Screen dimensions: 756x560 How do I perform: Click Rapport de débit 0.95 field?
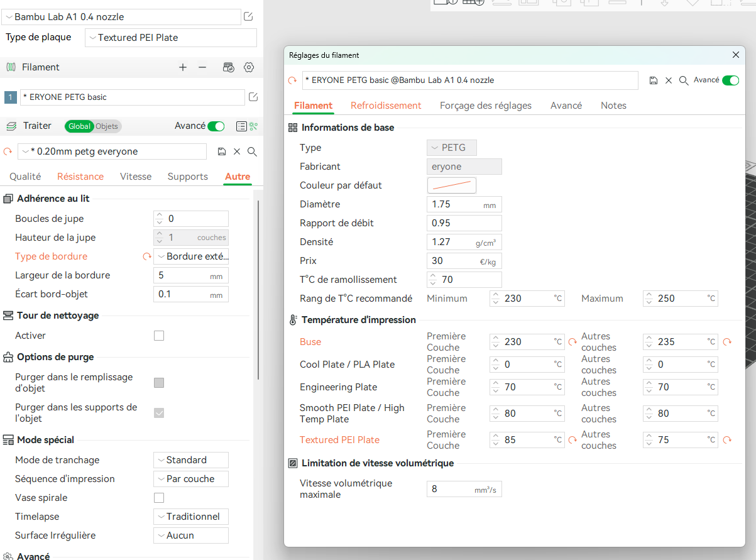(x=464, y=223)
